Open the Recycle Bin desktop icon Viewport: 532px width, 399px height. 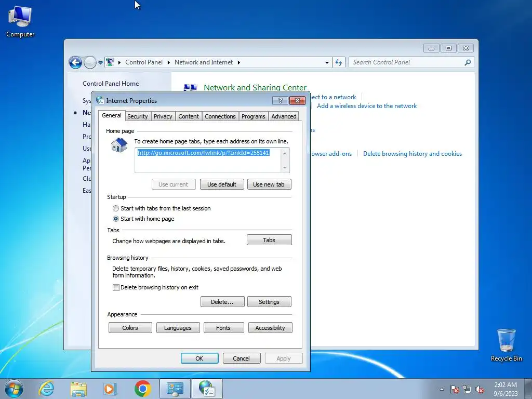[x=506, y=345]
